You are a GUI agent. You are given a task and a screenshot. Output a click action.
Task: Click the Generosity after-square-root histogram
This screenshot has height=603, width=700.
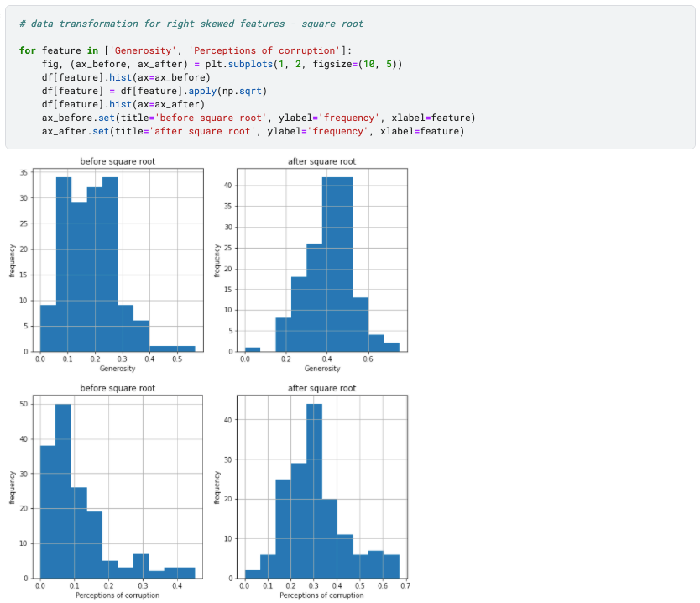[321, 260]
